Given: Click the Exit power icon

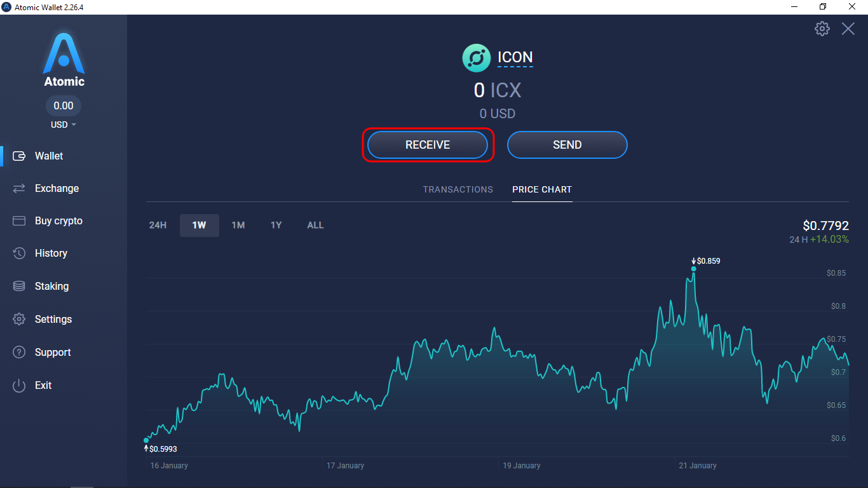Looking at the screenshot, I should [x=19, y=385].
